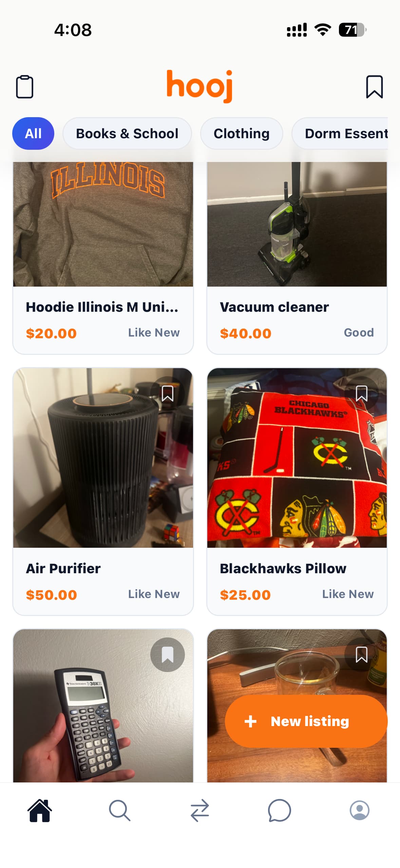Remove bookmark on the calculator listing
Screen dimensions: 400x868
[168, 654]
